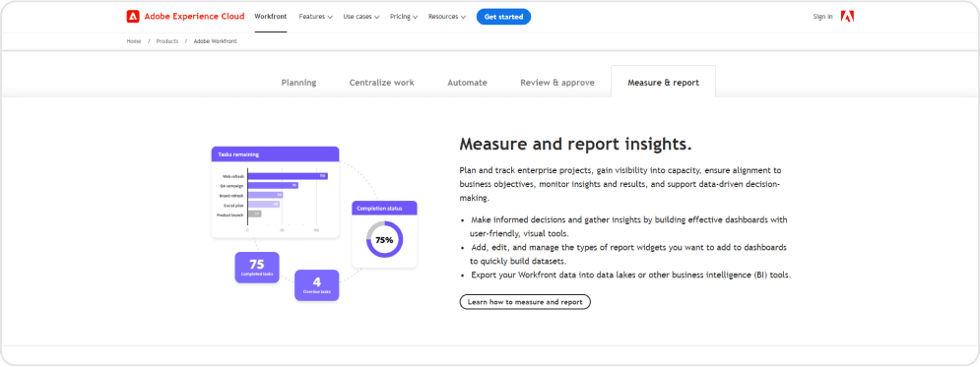
Task: Click the heading Measure and report insights
Action: coord(575,145)
